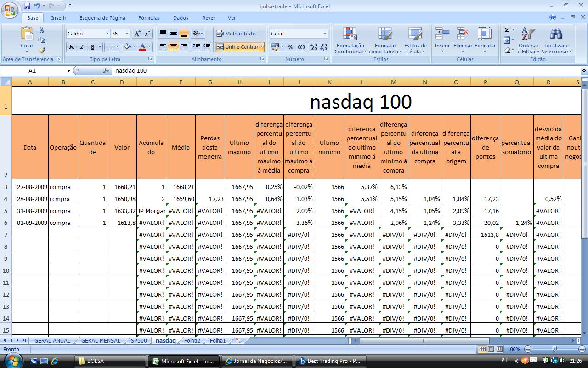The image size is (588, 368).
Task: Click the Colar paste icon
Action: click(x=27, y=34)
